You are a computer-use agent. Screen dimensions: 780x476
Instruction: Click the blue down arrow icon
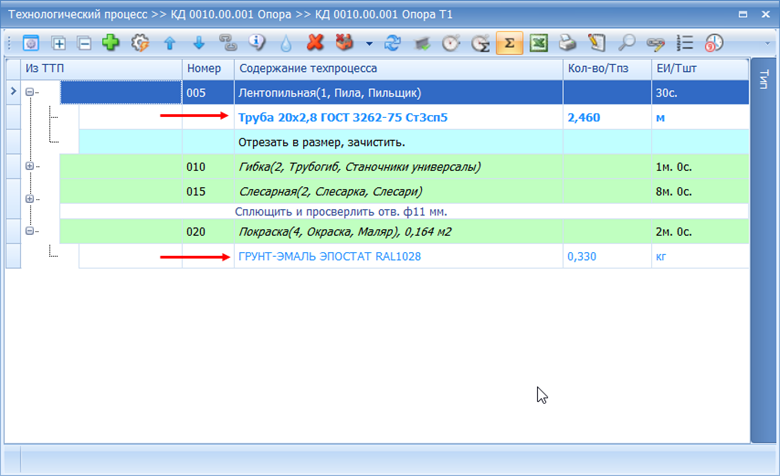point(198,43)
